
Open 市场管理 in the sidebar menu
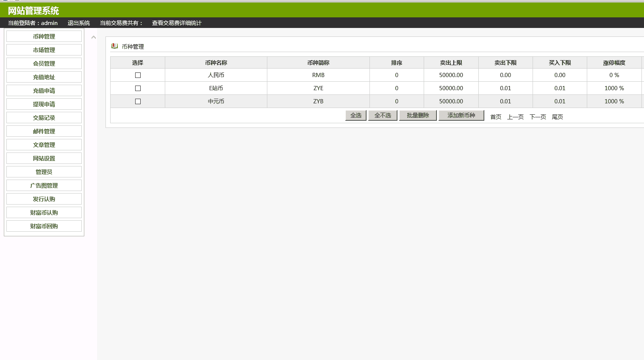[44, 50]
